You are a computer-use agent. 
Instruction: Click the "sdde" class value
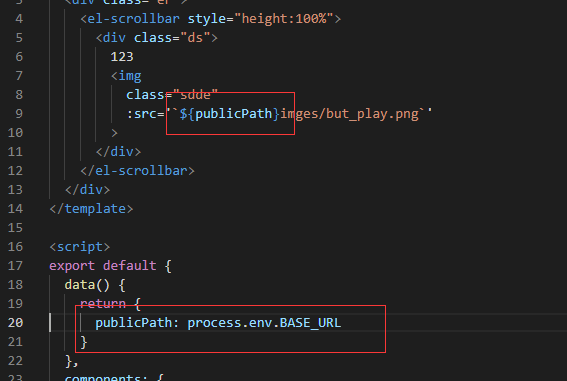195,95
